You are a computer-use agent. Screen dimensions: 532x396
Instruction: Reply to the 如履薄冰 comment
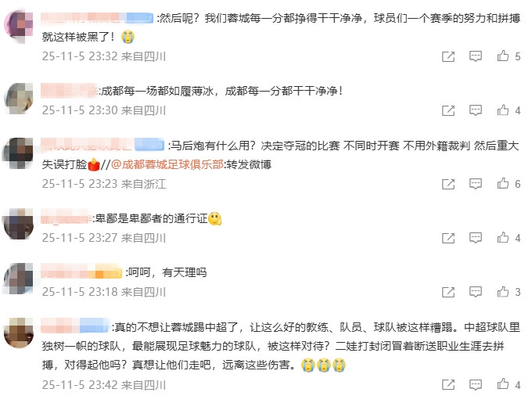pos(476,110)
